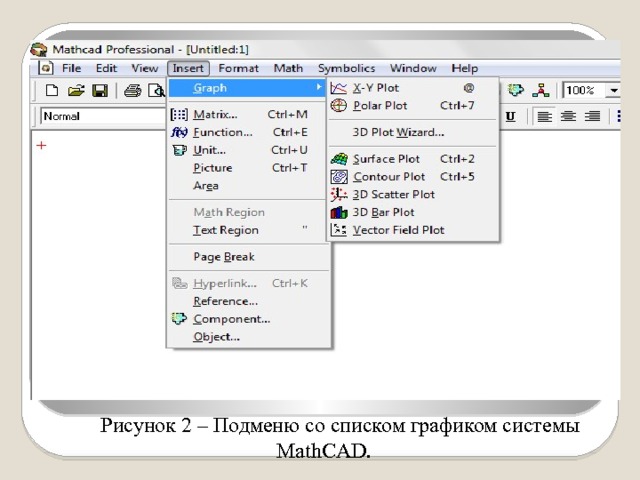Align text right
The width and height of the screenshot is (640, 480).
592,116
